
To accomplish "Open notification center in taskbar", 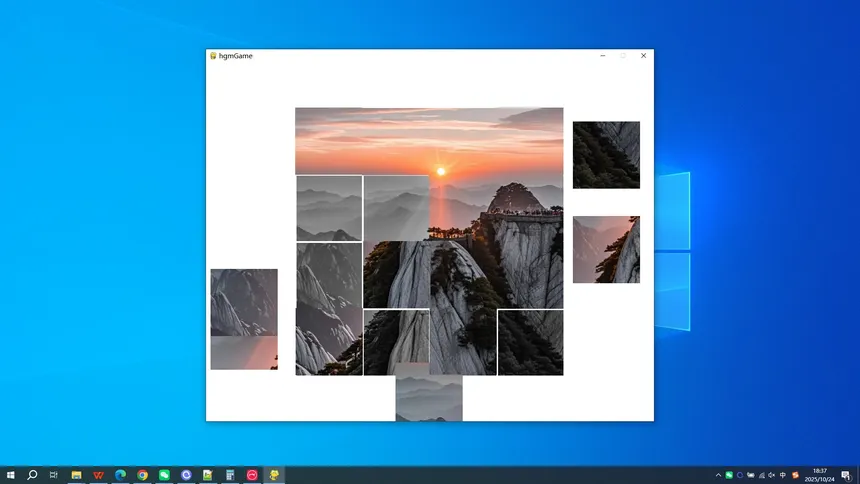I will pyautogui.click(x=846, y=475).
